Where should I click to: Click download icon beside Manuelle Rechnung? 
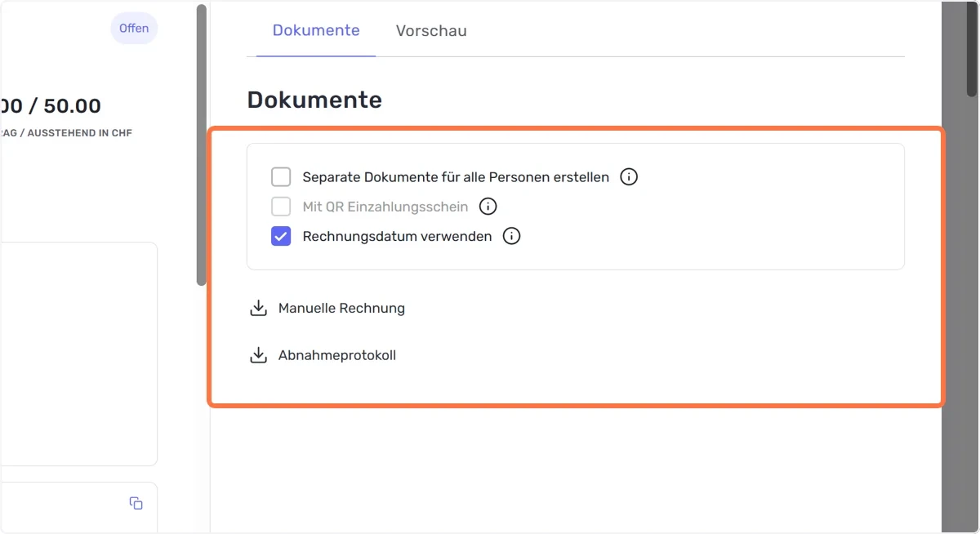258,309
